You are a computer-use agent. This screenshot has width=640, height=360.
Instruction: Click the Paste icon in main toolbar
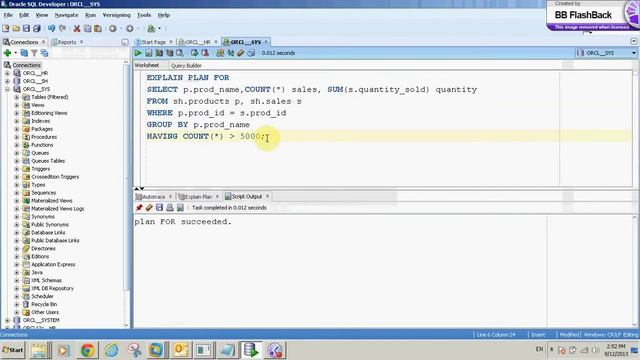point(98,29)
